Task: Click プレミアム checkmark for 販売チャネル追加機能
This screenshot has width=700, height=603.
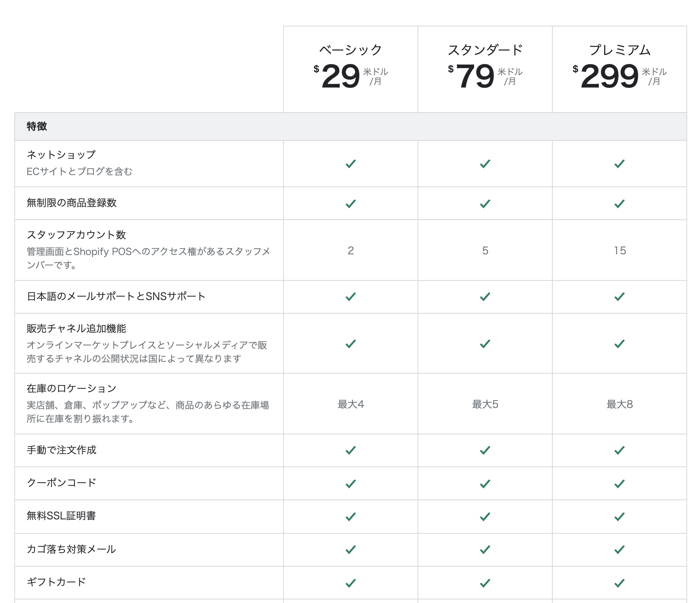Action: click(x=619, y=344)
